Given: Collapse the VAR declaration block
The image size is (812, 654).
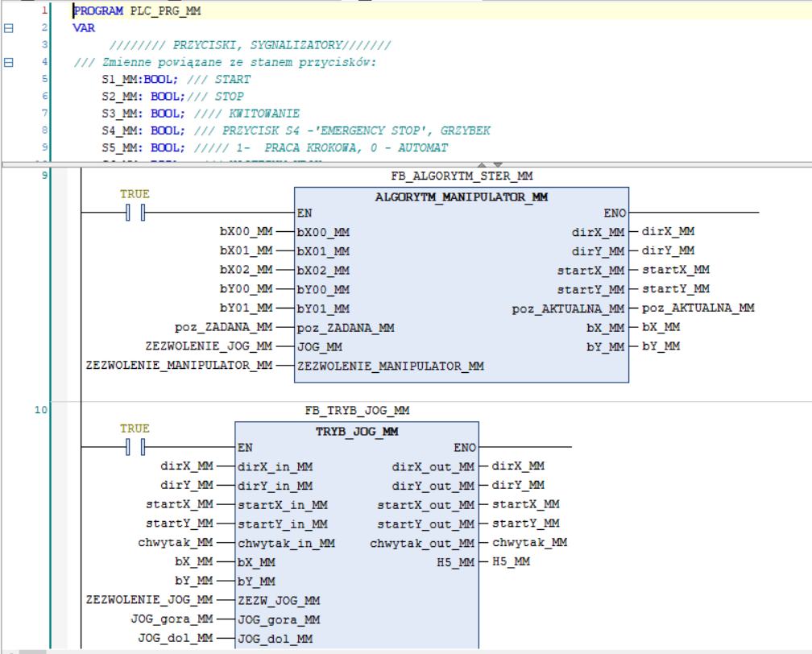Looking at the screenshot, I should tap(8, 28).
